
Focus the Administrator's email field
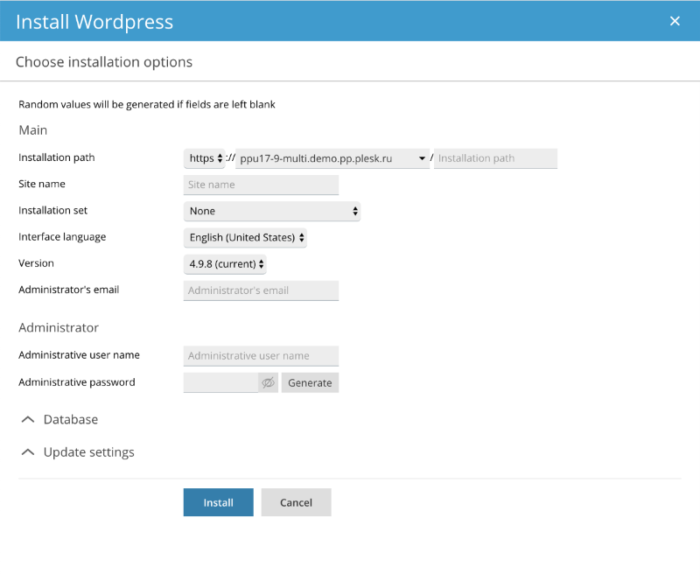coord(261,290)
